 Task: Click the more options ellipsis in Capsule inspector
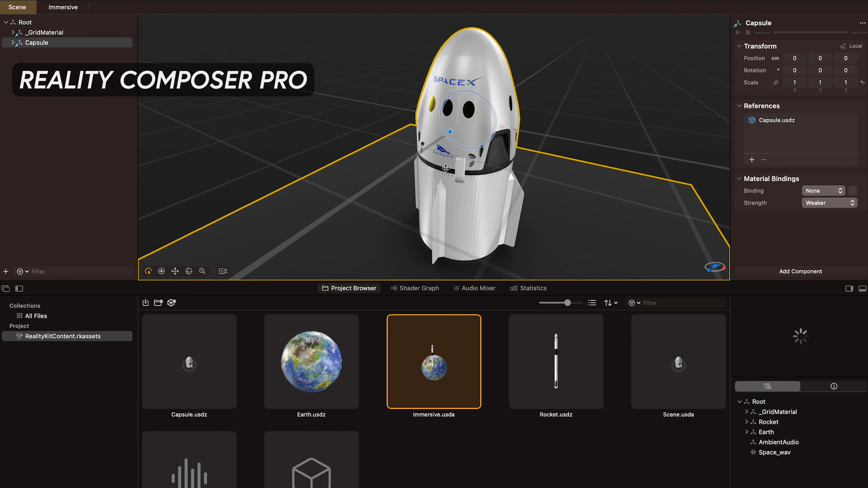862,23
